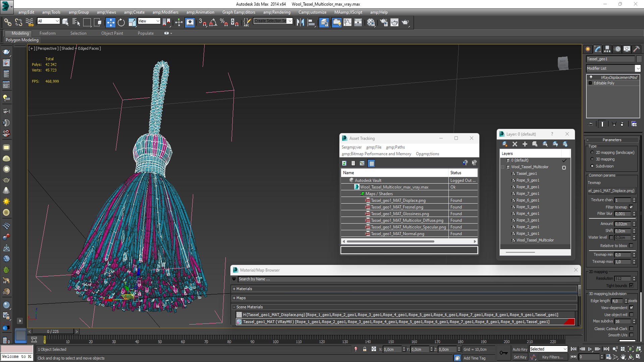Image resolution: width=644 pixels, height=362 pixels.
Task: Expand Wool_Tassel_Multicolor layer tree
Action: (503, 167)
